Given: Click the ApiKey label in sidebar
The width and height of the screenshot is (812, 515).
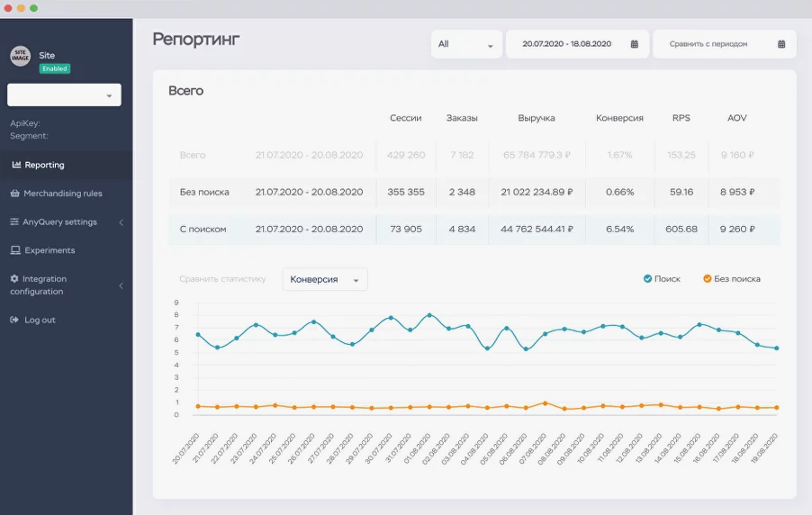Looking at the screenshot, I should pyautogui.click(x=25, y=123).
